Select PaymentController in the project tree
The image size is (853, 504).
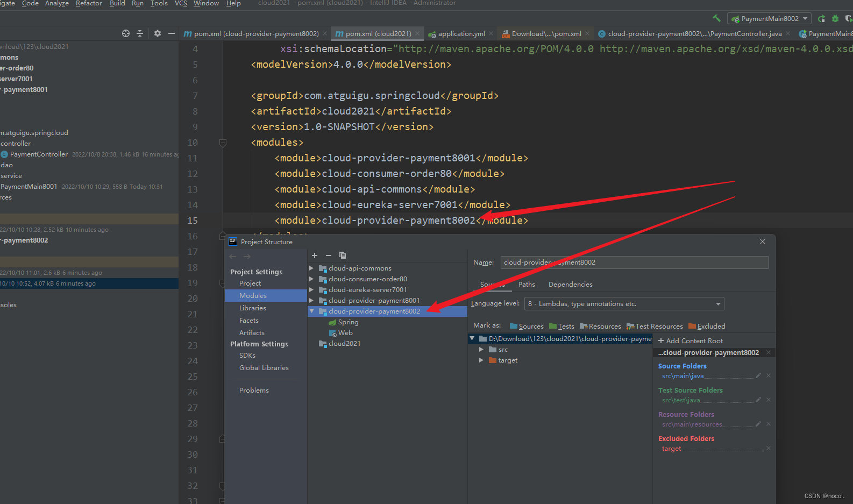click(x=39, y=154)
